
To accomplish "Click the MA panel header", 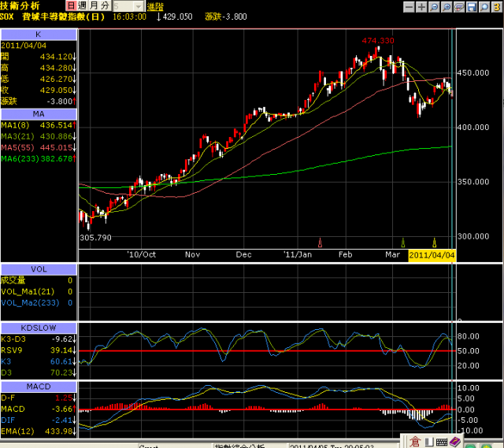I will 39,114.
